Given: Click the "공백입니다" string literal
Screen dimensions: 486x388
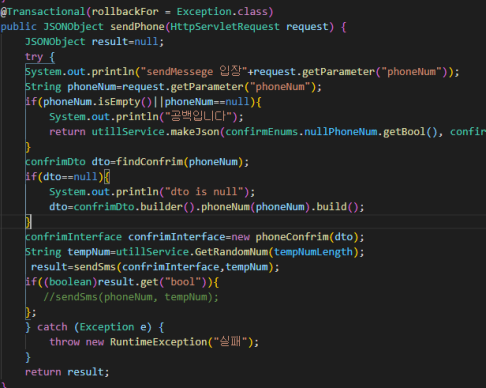Looking at the screenshot, I should [199, 117].
